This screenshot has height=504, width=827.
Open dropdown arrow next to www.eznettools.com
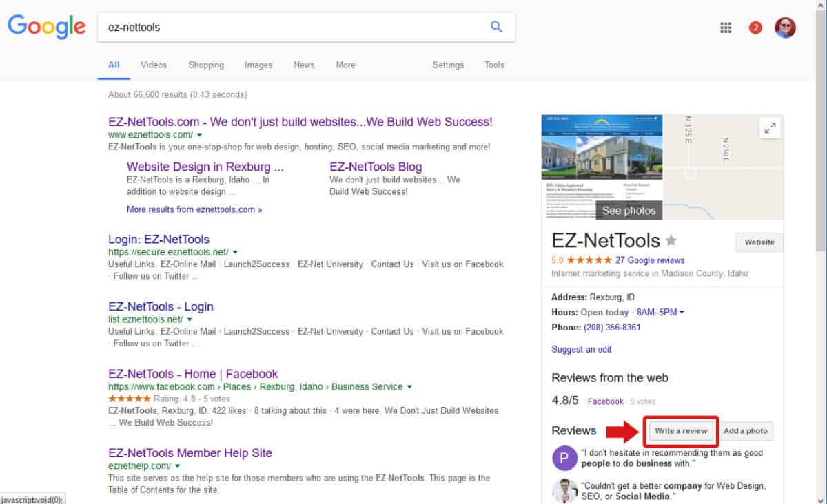200,135
